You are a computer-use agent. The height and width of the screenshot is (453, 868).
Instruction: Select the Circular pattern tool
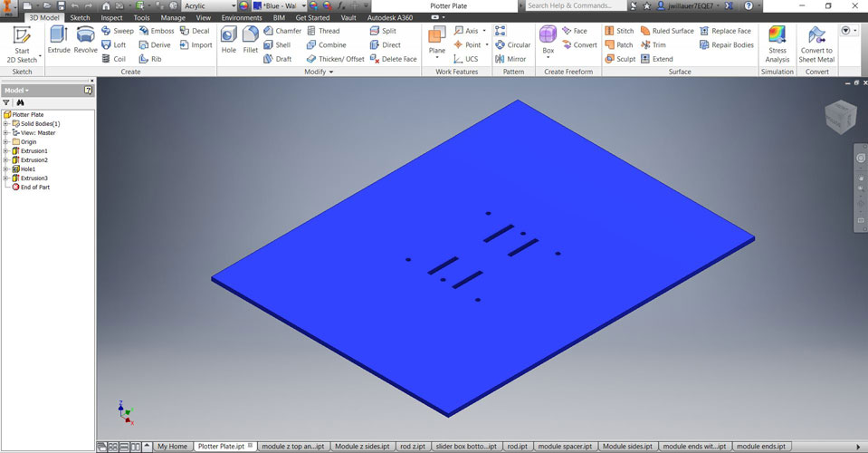pos(512,45)
